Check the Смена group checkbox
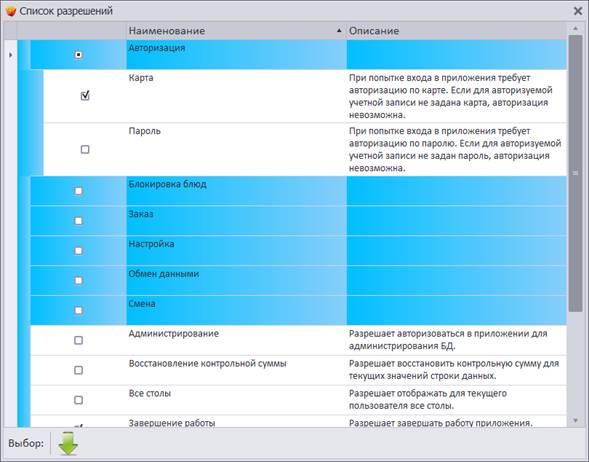The width and height of the screenshot is (589, 462). click(78, 310)
